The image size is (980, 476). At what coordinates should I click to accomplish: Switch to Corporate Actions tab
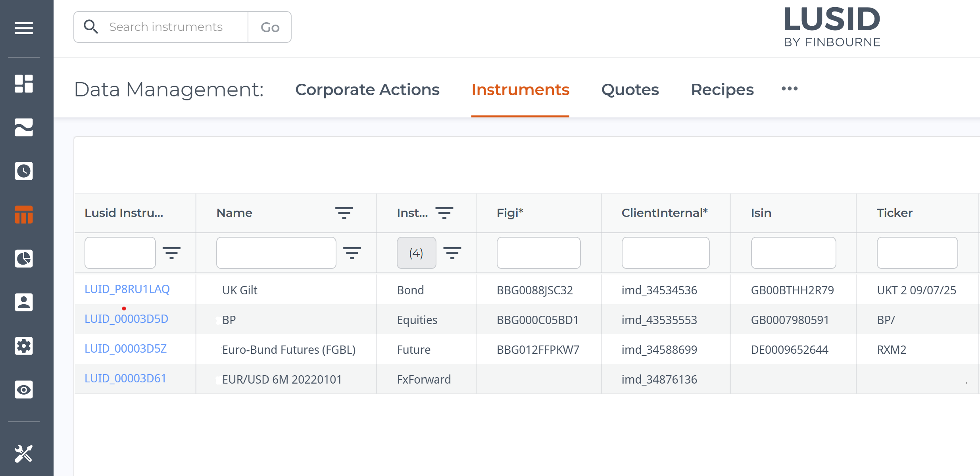tap(367, 90)
